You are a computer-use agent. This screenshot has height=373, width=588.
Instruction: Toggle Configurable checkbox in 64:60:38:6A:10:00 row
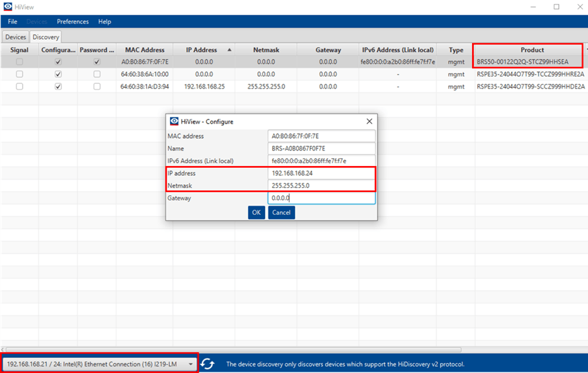click(58, 74)
